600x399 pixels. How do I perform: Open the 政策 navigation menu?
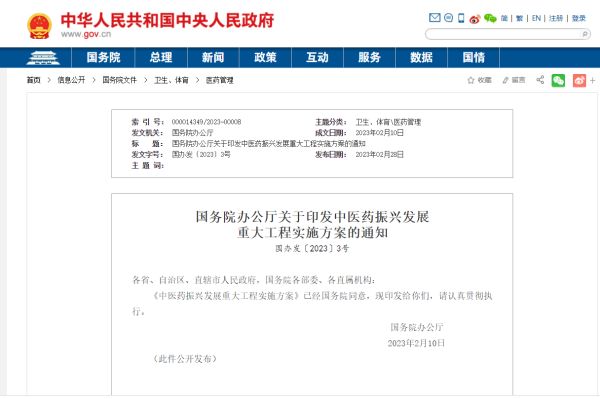265,58
